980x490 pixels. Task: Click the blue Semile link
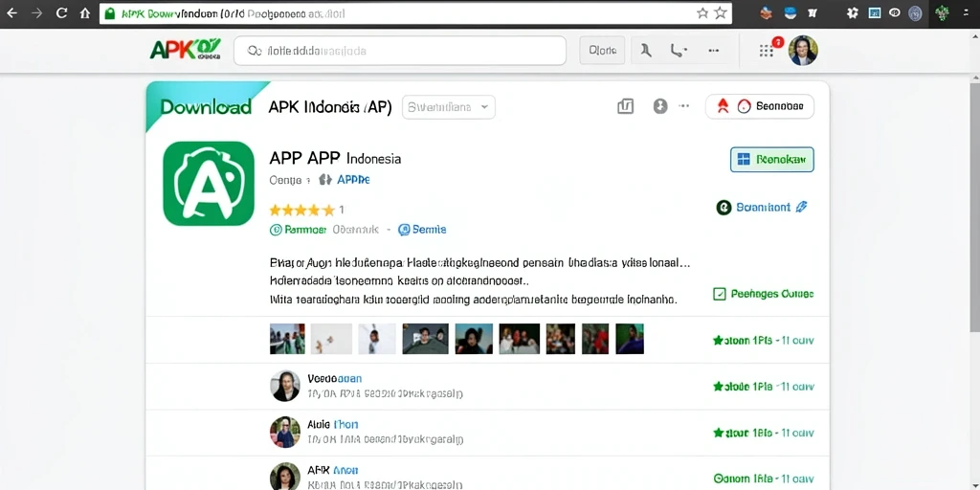(x=430, y=230)
